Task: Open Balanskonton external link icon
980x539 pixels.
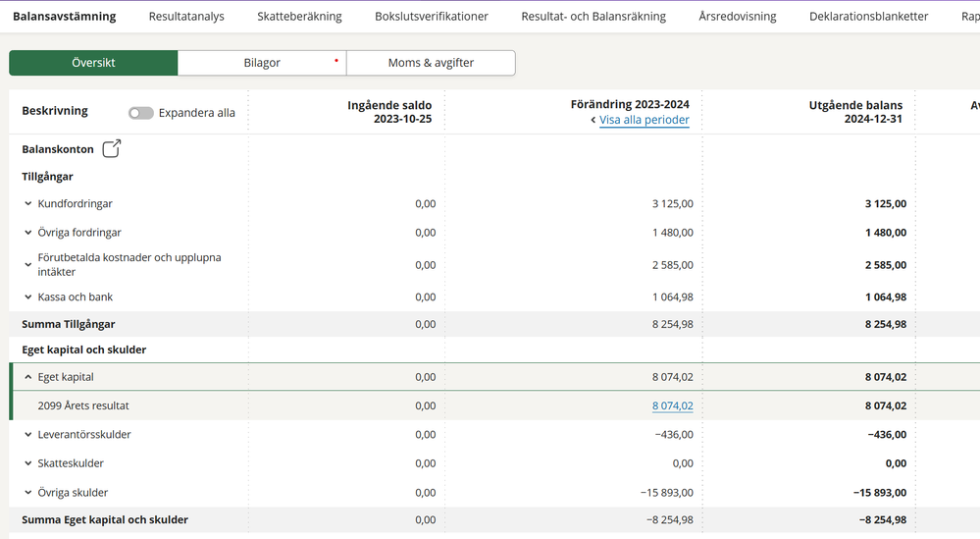Action: 112,149
